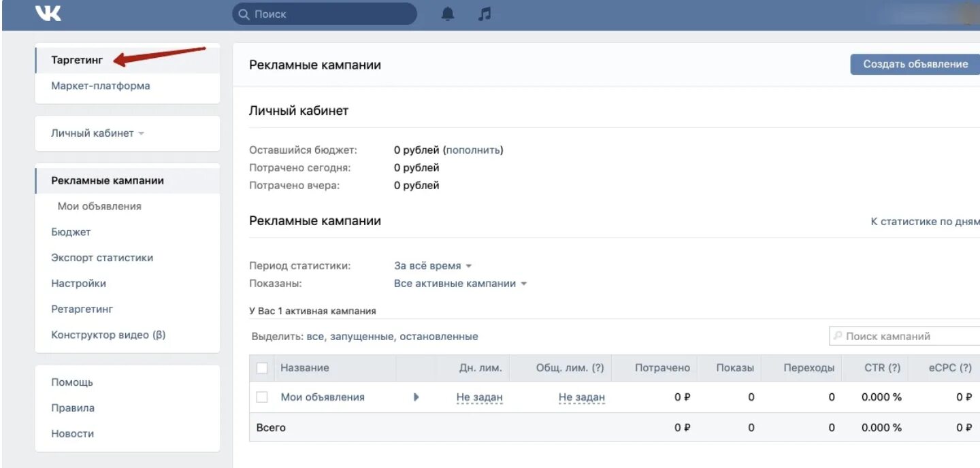The image size is (980, 468).
Task: Open notifications bell icon
Action: point(447,14)
